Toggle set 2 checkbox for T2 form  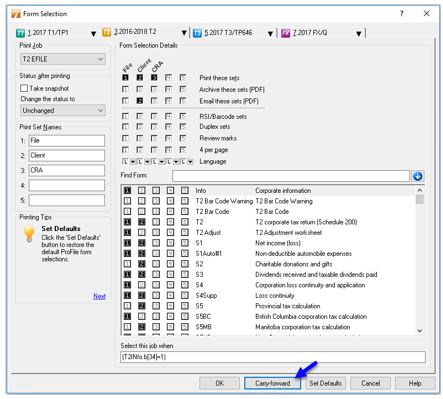click(x=142, y=222)
